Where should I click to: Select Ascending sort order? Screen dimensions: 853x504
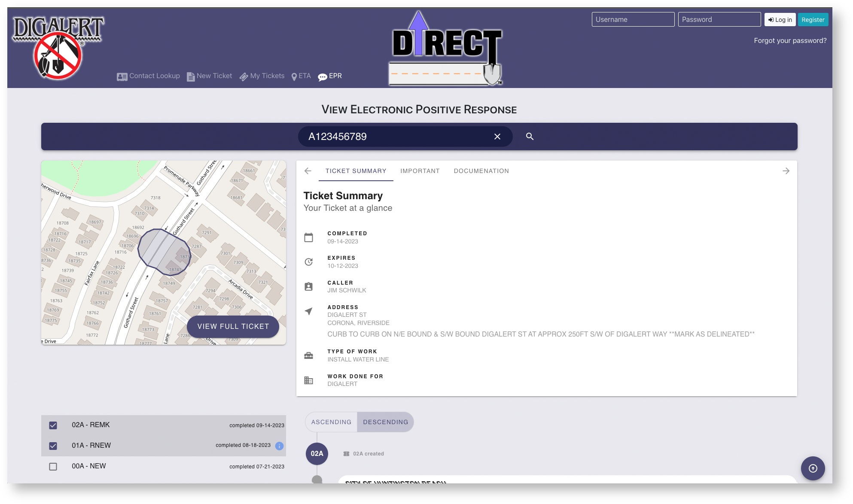click(331, 422)
